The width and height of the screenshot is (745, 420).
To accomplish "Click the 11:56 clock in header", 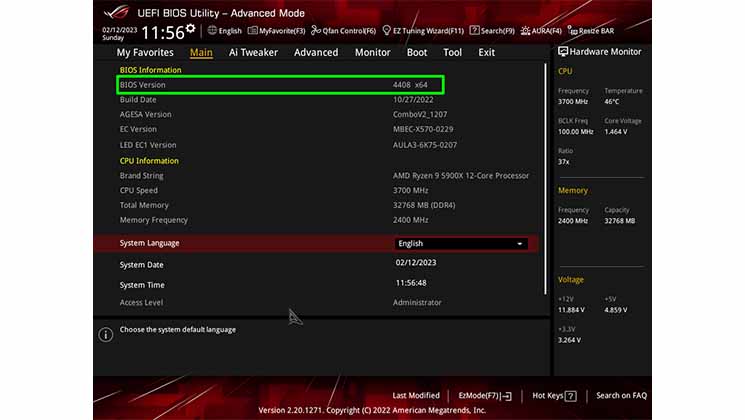I will (163, 33).
